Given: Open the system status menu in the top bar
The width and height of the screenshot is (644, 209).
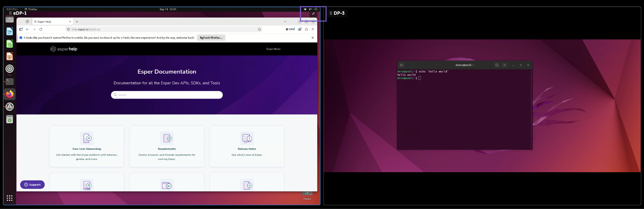Looking at the screenshot, I should 310,9.
